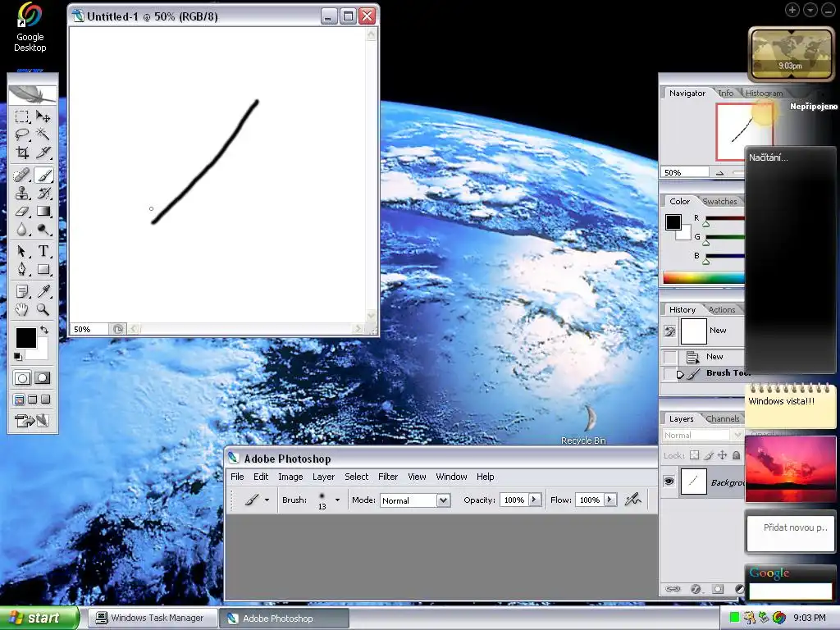Image resolution: width=840 pixels, height=630 pixels.
Task: Open the Select menu
Action: click(356, 477)
